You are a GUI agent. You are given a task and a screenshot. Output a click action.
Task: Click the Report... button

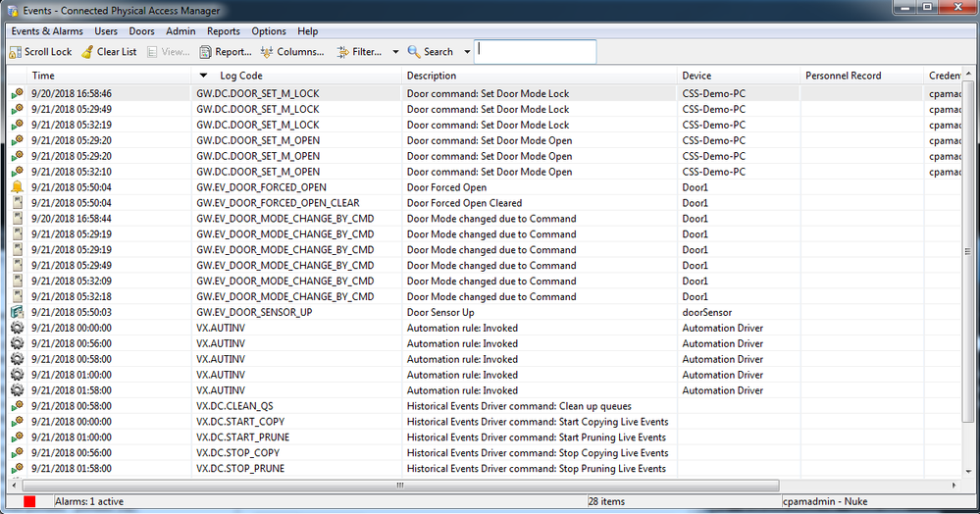(226, 52)
